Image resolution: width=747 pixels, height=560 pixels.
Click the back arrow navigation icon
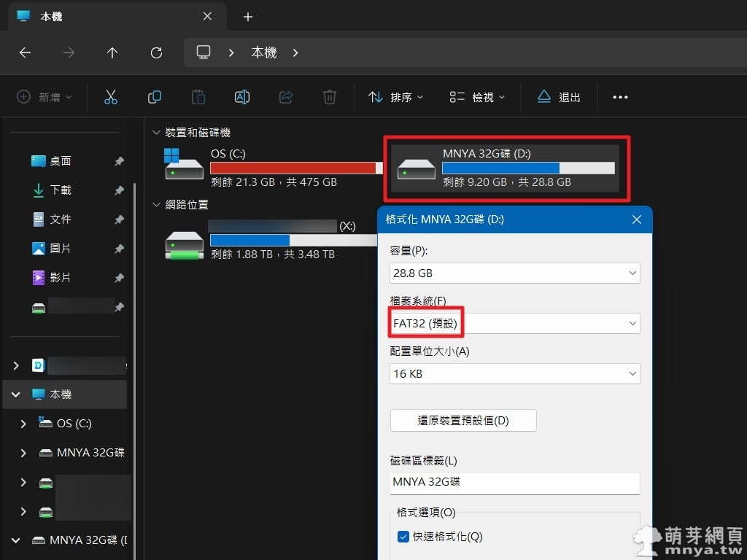click(x=25, y=52)
